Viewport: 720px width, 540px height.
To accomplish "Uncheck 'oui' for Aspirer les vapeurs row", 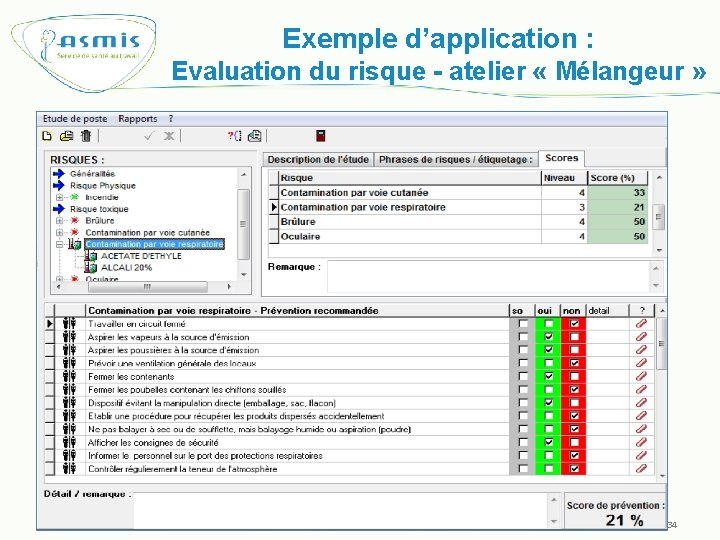I will [x=548, y=337].
